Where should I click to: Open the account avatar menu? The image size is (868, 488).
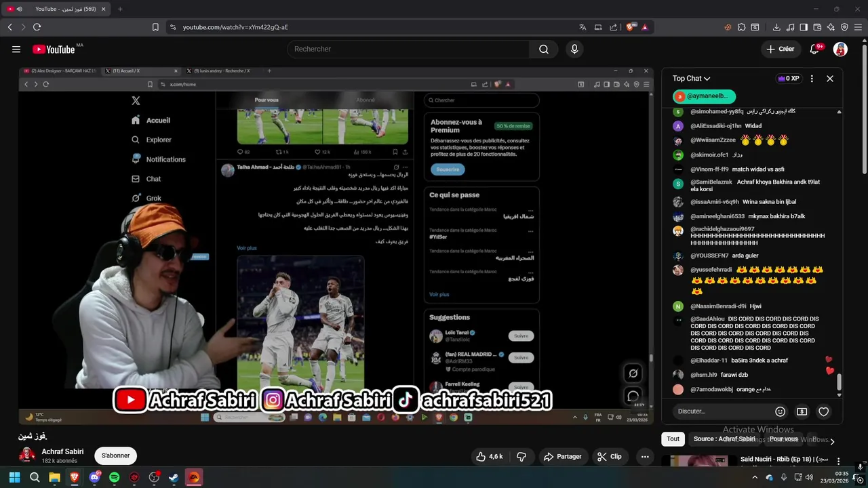tap(840, 49)
